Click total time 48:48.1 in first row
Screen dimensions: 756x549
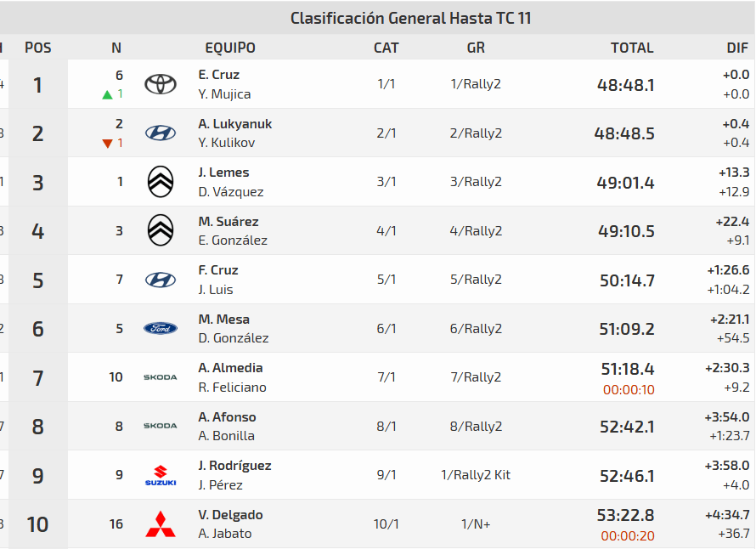tap(626, 85)
